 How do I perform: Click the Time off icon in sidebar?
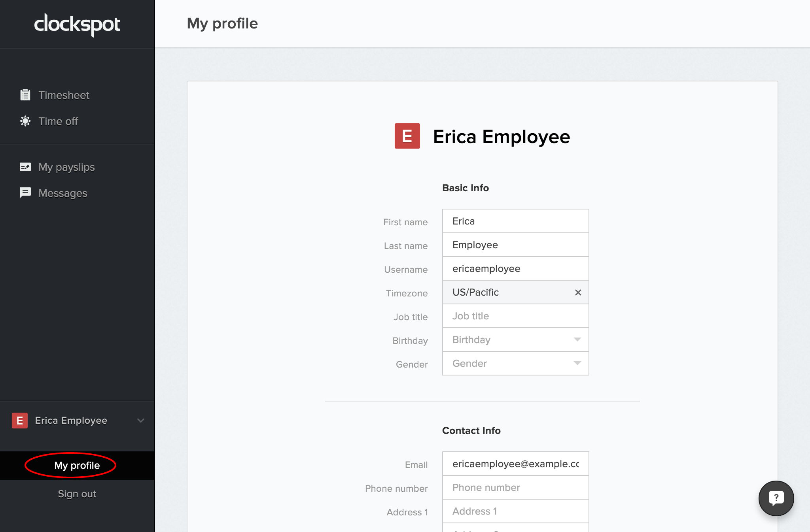[x=25, y=121]
